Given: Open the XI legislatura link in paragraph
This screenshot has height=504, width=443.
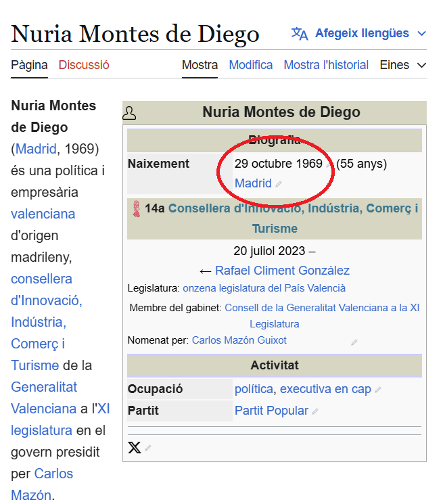Looking at the screenshot, I should coord(60,419).
